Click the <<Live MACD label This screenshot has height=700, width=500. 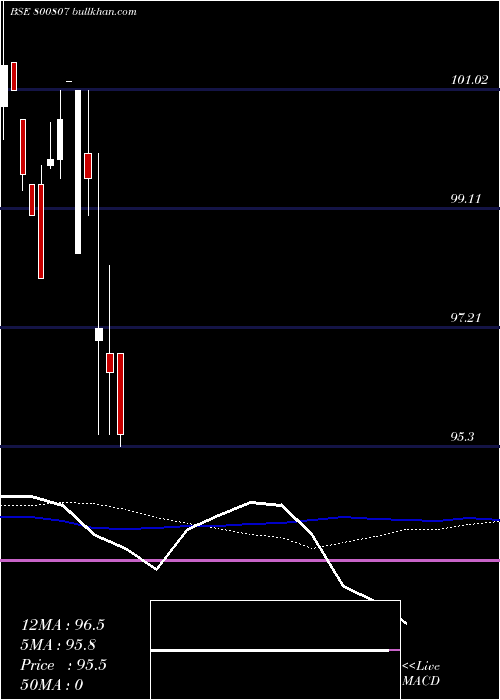click(421, 673)
